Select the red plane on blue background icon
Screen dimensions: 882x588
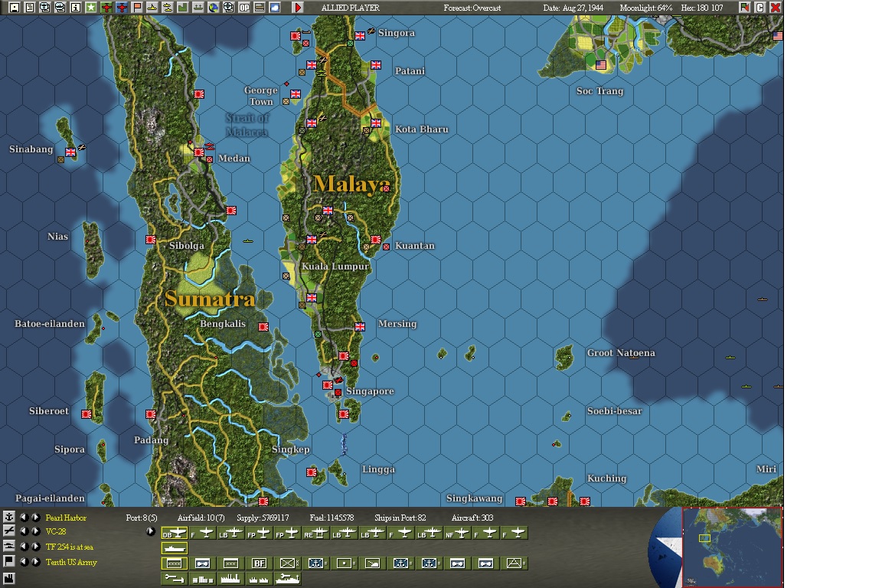[x=122, y=8]
